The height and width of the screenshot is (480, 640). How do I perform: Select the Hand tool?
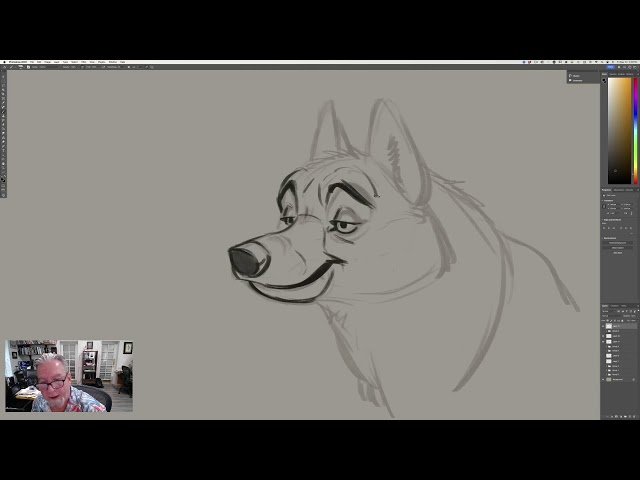tap(3, 164)
